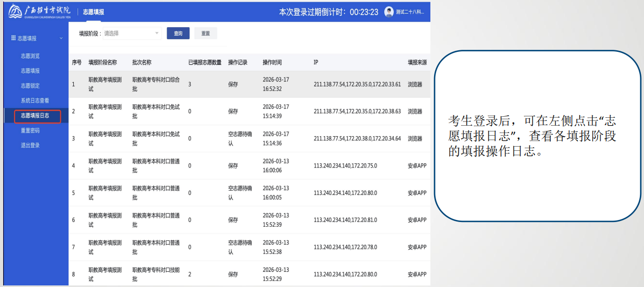Select 志愿填报日志 in the sidebar

(35, 116)
